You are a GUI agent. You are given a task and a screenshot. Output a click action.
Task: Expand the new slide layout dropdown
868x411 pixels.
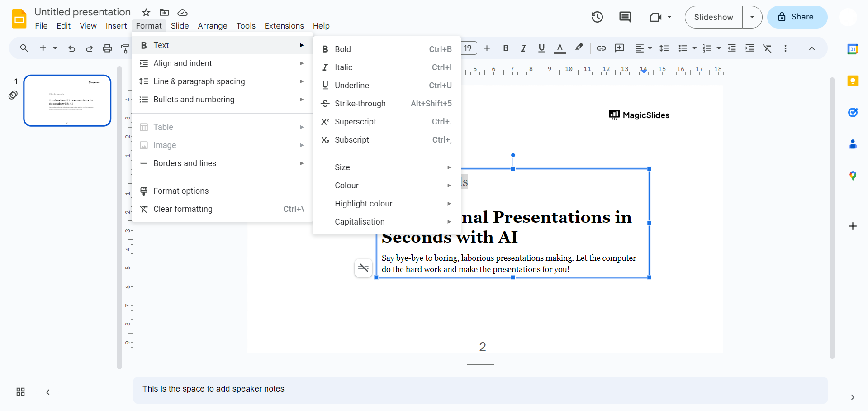pos(55,48)
